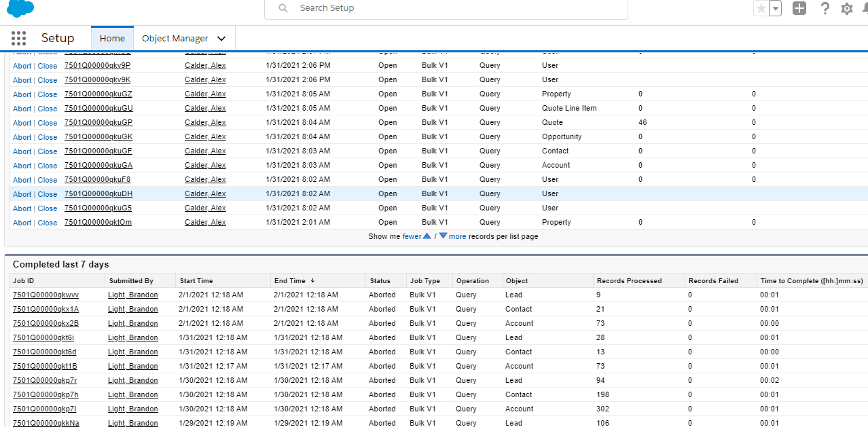The image size is (868, 427).
Task: Click the green plus icon in the header
Action: tap(799, 8)
